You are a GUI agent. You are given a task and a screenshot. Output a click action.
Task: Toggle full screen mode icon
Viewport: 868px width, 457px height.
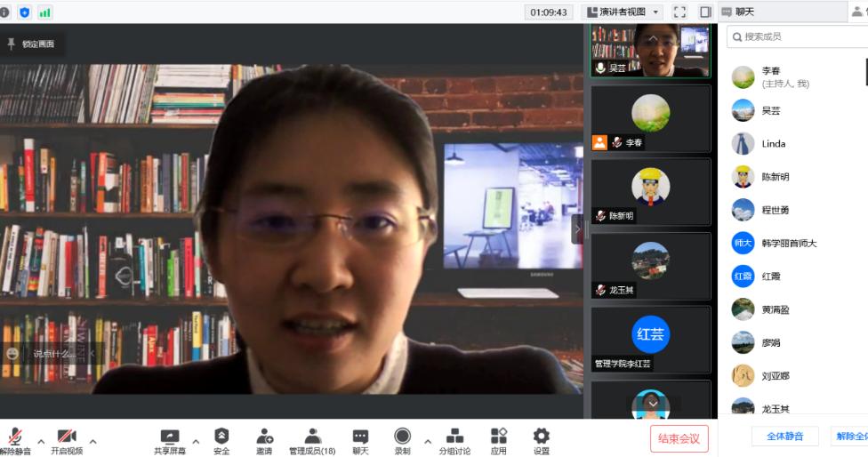coord(679,12)
